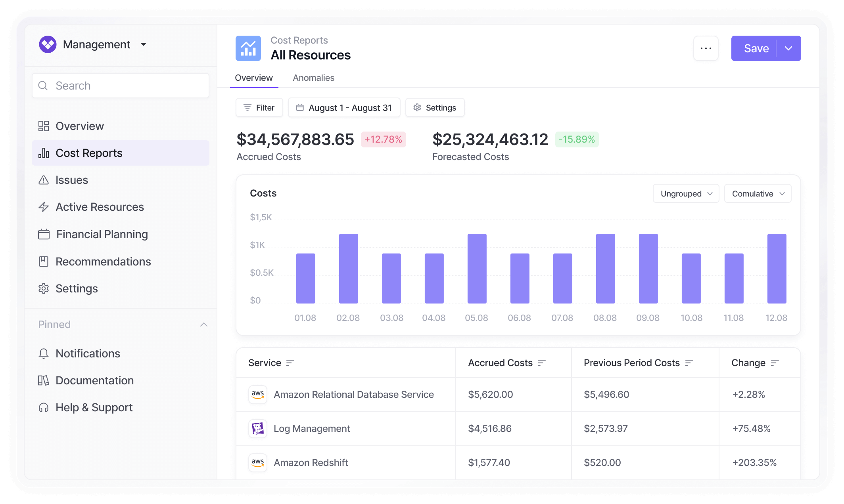Sort by the Service column icon
The height and width of the screenshot is (504, 844).
pos(290,363)
